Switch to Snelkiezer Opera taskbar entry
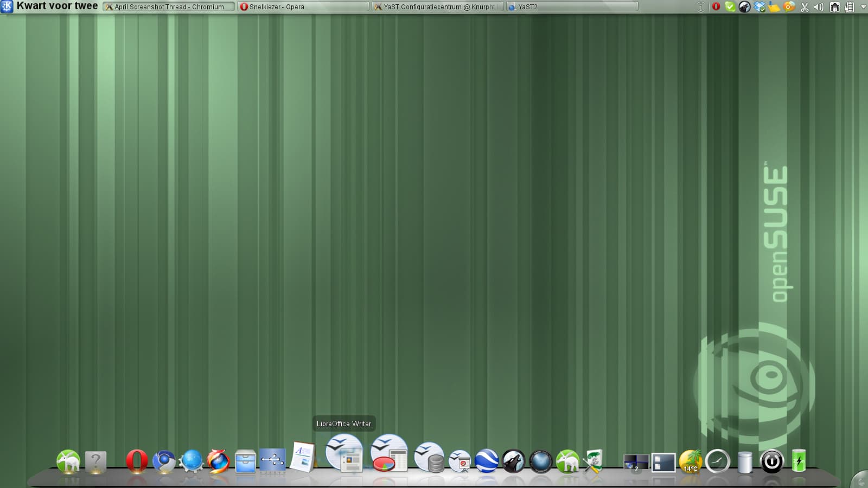The height and width of the screenshot is (488, 868). point(303,7)
